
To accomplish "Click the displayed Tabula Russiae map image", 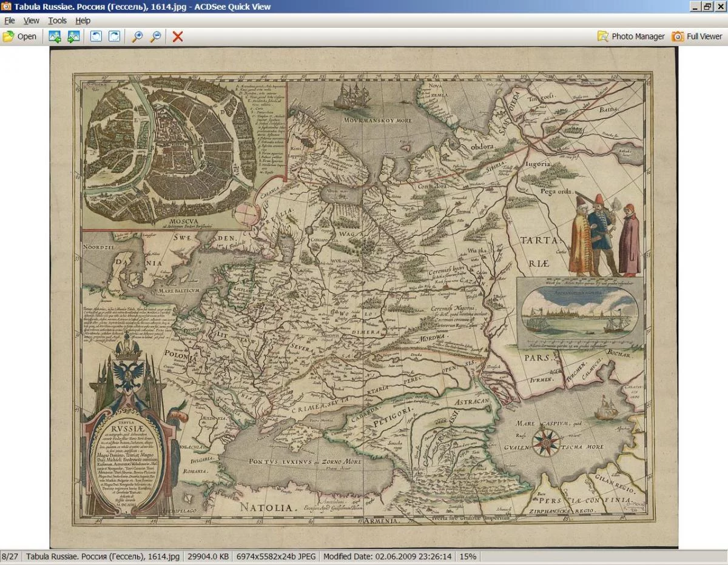I will (x=363, y=297).
